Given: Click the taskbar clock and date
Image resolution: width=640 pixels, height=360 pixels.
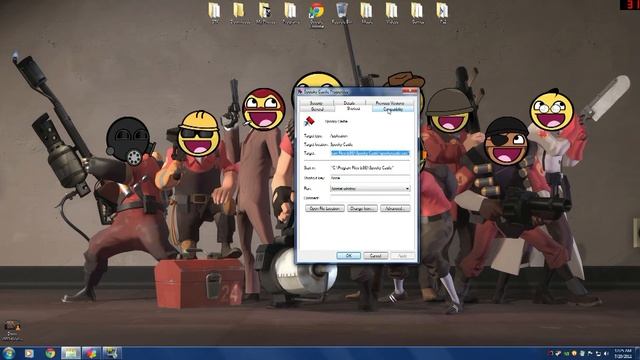Looking at the screenshot, I should point(623,353).
